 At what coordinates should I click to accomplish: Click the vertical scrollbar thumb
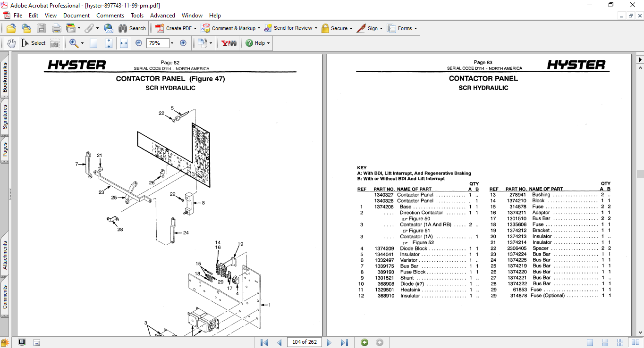pyautogui.click(x=640, y=174)
